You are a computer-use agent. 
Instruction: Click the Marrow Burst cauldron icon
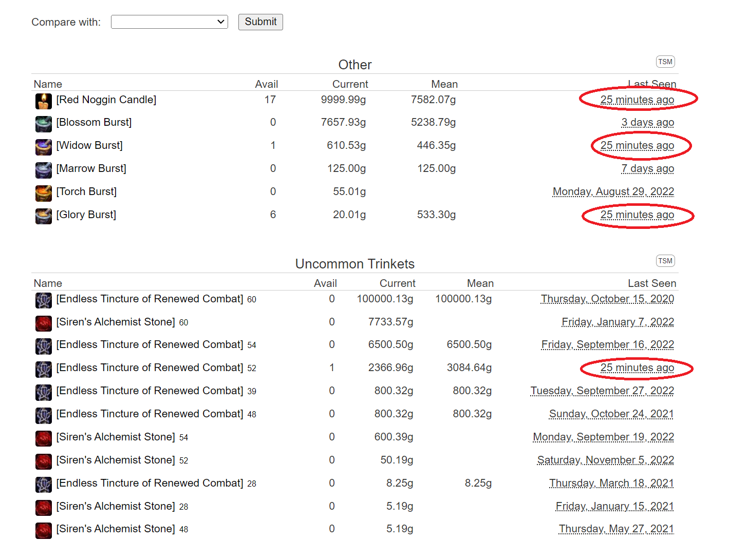tap(43, 170)
